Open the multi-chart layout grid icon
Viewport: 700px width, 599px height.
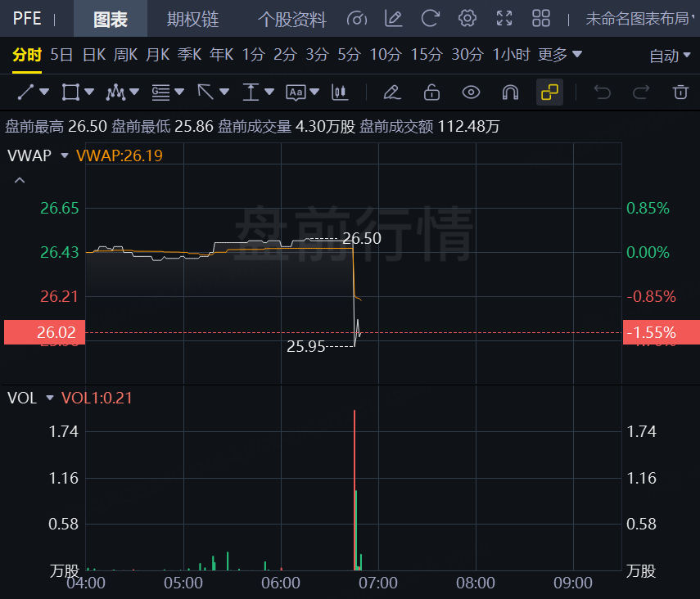540,18
